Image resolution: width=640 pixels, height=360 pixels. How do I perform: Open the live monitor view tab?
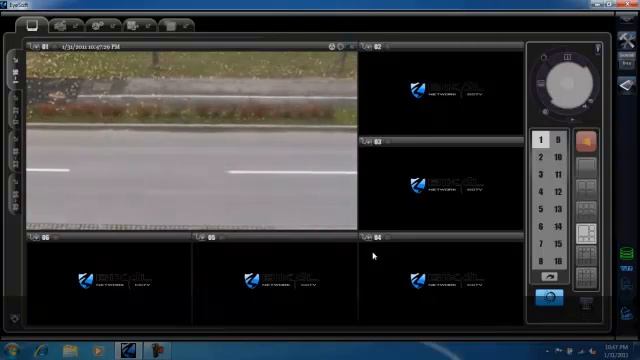pyautogui.click(x=31, y=25)
